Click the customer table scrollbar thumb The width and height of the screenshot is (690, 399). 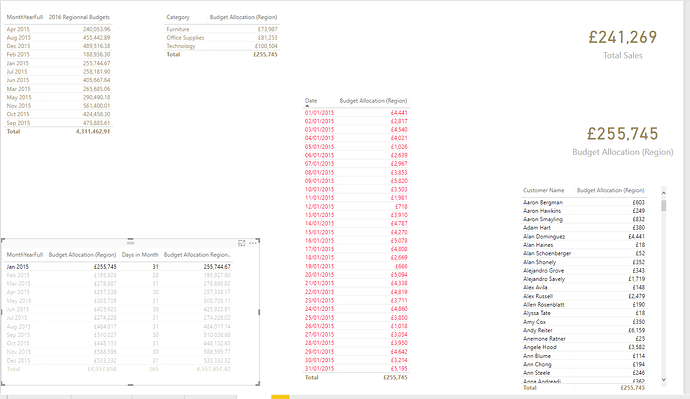pos(664,205)
